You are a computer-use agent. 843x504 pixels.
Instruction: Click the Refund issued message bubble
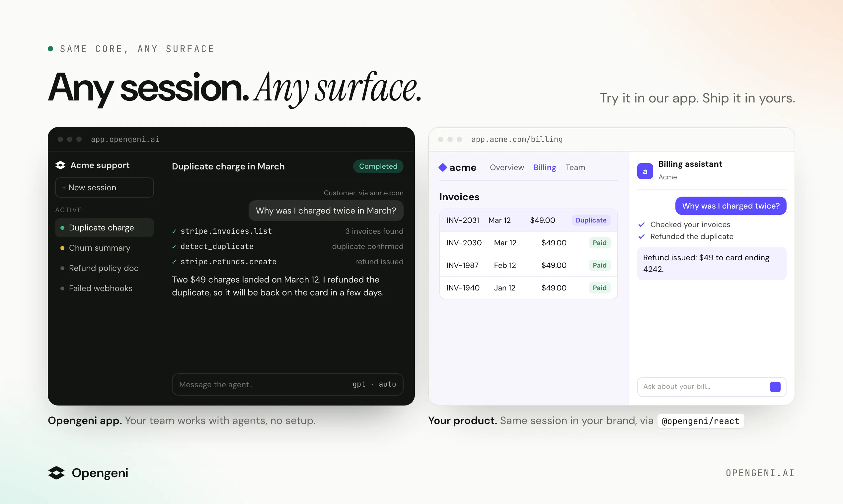click(712, 264)
